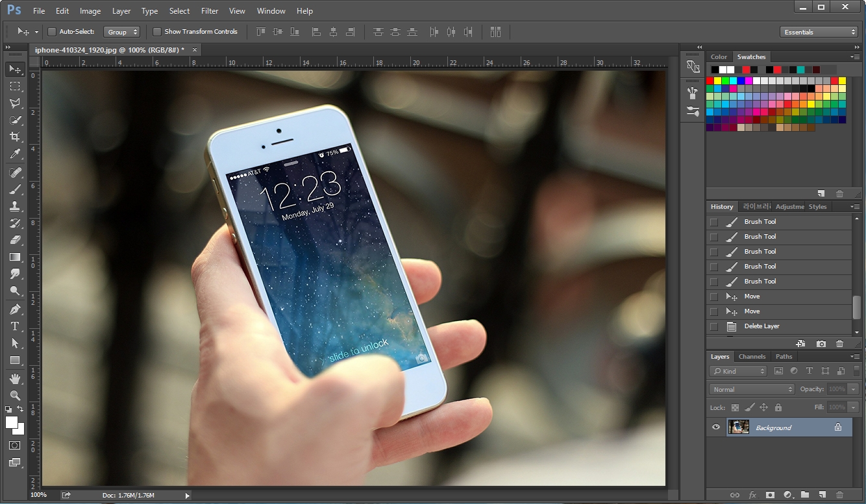Open the Normal blend mode dropdown
866x504 pixels.
[751, 389]
